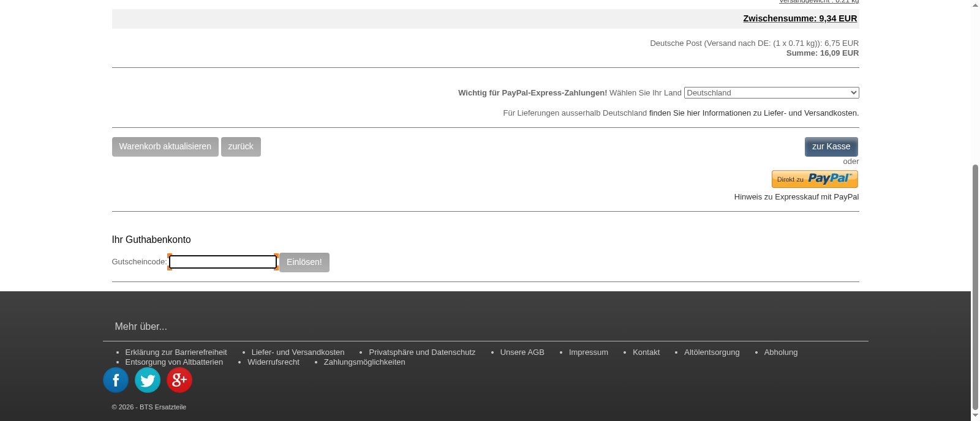Viewport: 980px width, 421px height.
Task: Open Unsere AGB footer link
Action: coord(522,352)
